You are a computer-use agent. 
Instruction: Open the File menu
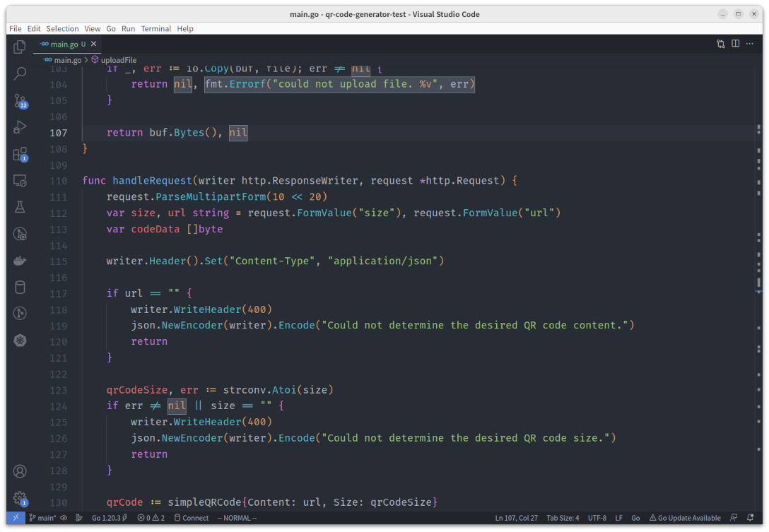[x=16, y=28]
